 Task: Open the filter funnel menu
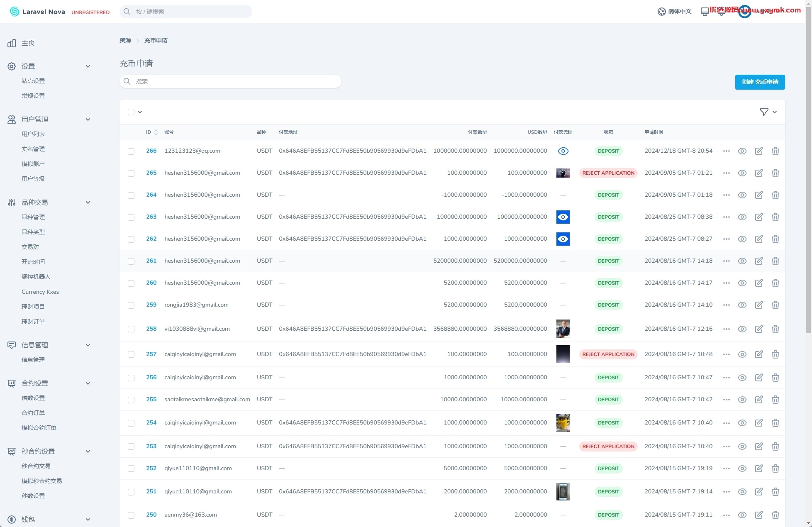point(768,112)
